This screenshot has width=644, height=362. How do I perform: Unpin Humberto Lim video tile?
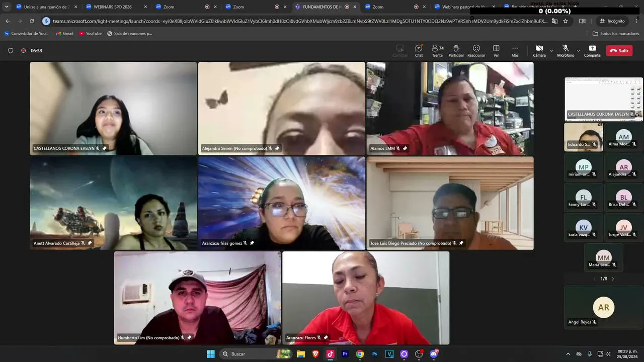tap(189, 337)
